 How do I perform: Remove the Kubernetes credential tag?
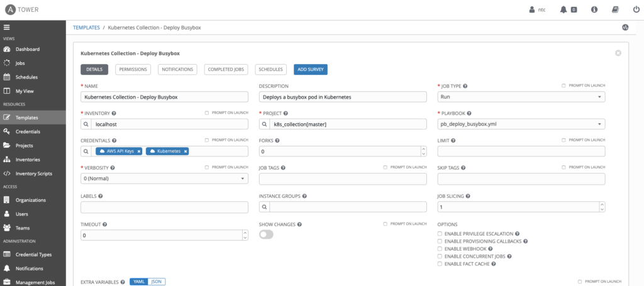pyautogui.click(x=186, y=151)
